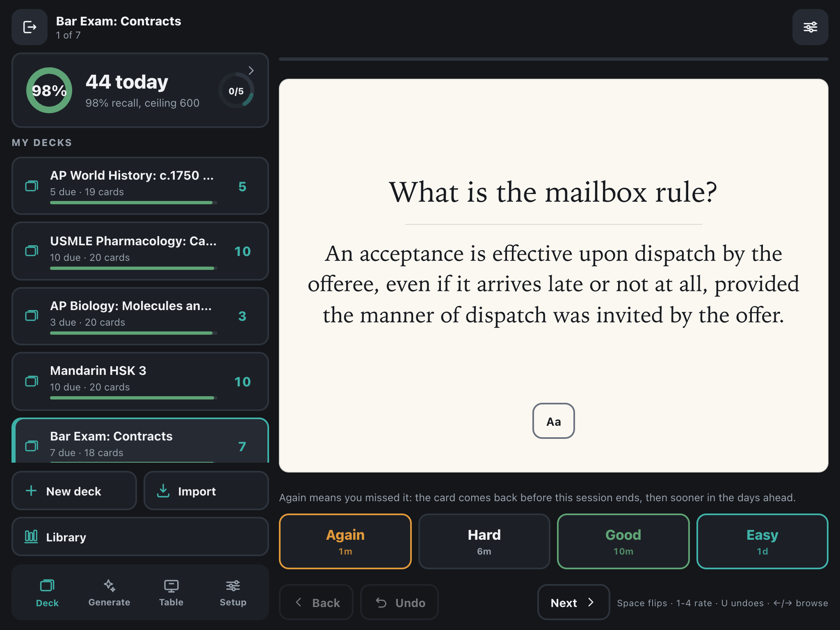Switch to the Generate tab
This screenshot has width=840, height=630.
click(x=109, y=593)
